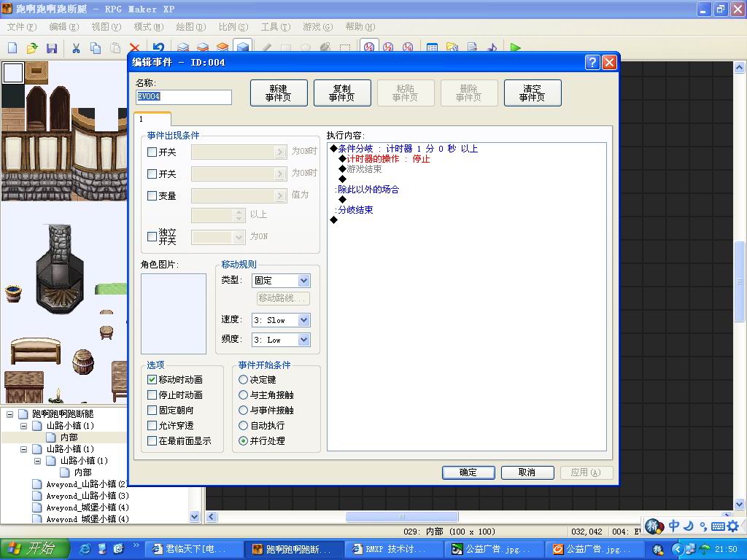Set map zoom to 1/2 scale
The height and width of the screenshot is (560, 747).
[388, 47]
